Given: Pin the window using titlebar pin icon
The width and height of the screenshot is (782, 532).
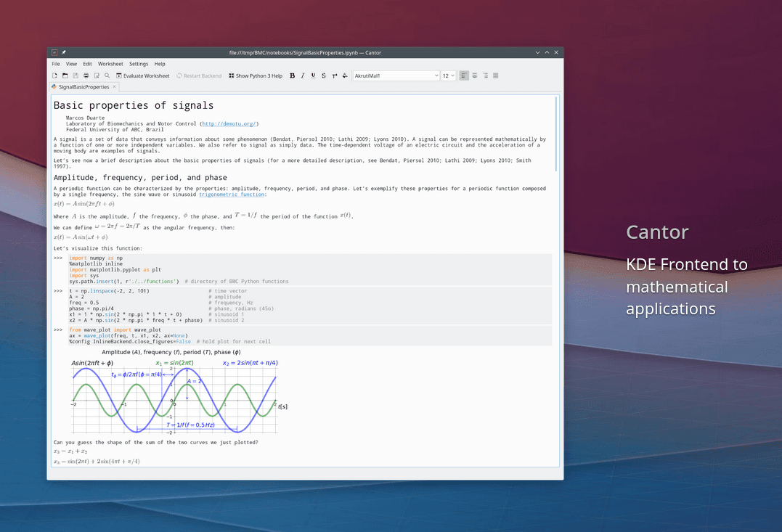Looking at the screenshot, I should pyautogui.click(x=64, y=53).
